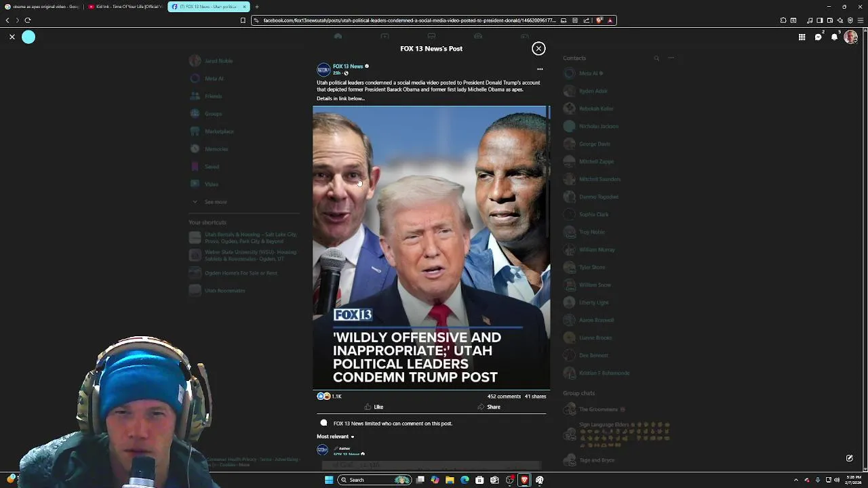Open Weber State University housing group shortcut

(x=244, y=256)
